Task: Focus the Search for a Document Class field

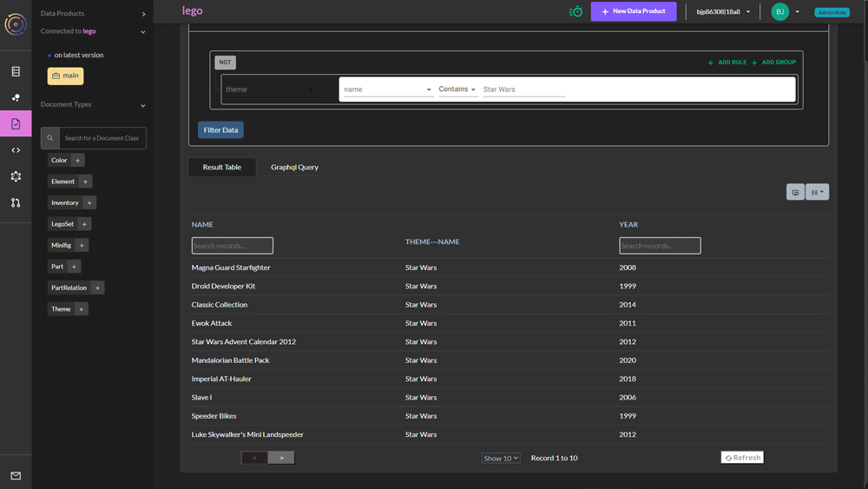Action: [102, 138]
